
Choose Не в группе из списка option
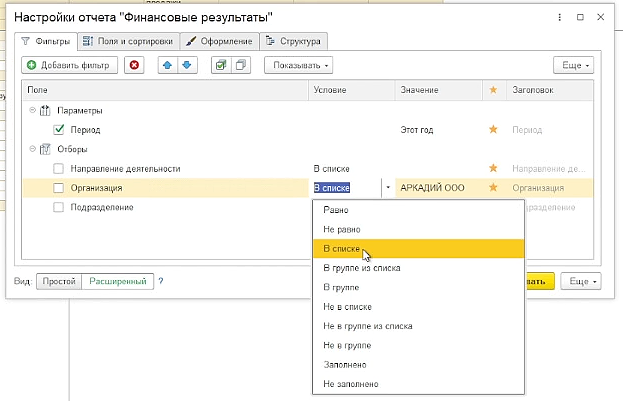tap(418, 326)
